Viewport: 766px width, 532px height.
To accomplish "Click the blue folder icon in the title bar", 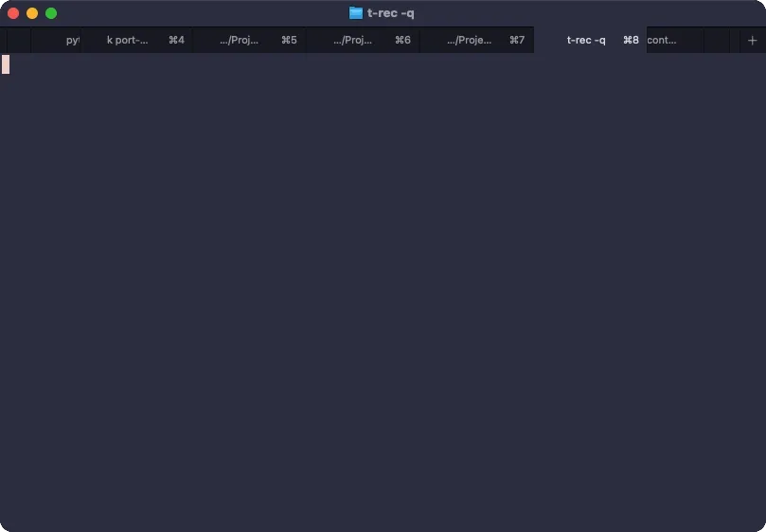I will click(356, 13).
